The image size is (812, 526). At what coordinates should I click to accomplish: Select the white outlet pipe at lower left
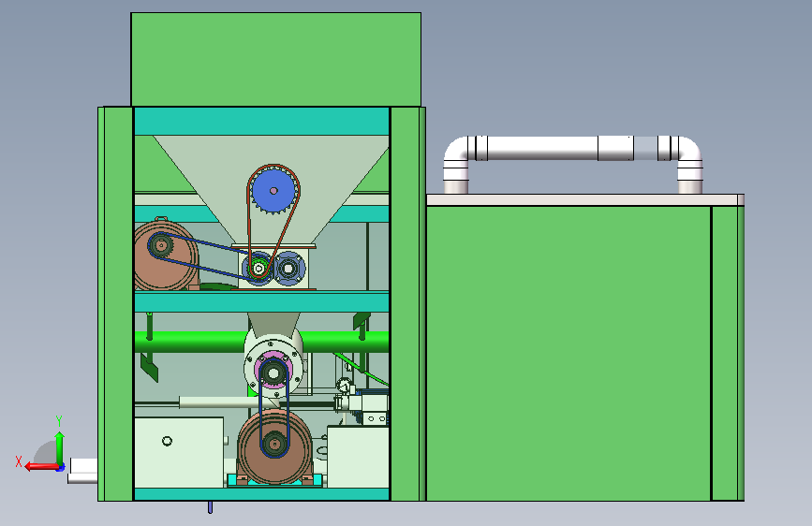coord(82,471)
